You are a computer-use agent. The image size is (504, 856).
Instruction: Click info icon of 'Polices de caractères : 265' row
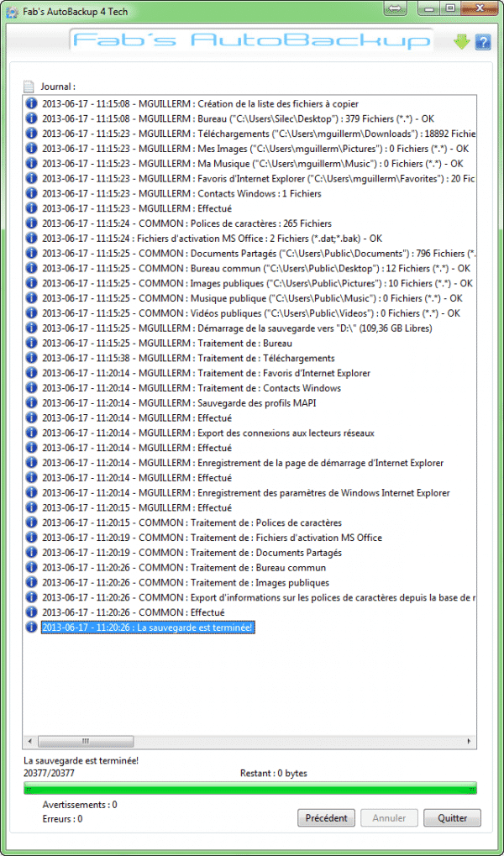tap(31, 223)
